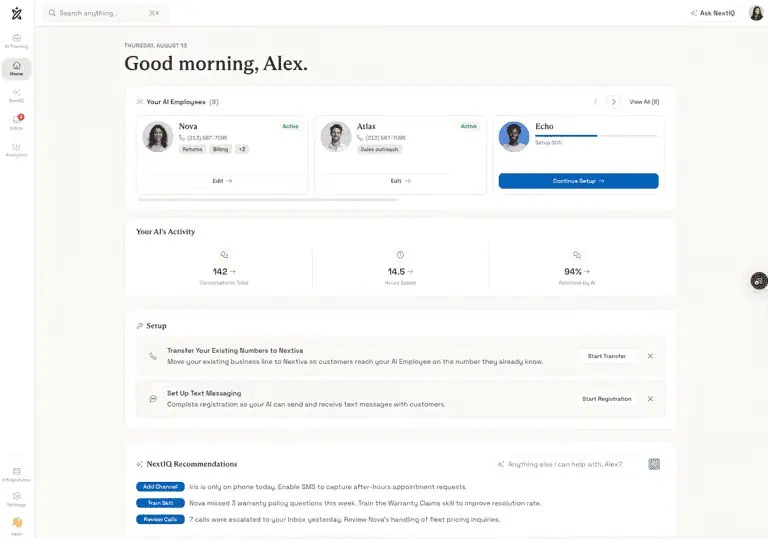
Task: Click the Start Transfer button
Action: tap(606, 356)
